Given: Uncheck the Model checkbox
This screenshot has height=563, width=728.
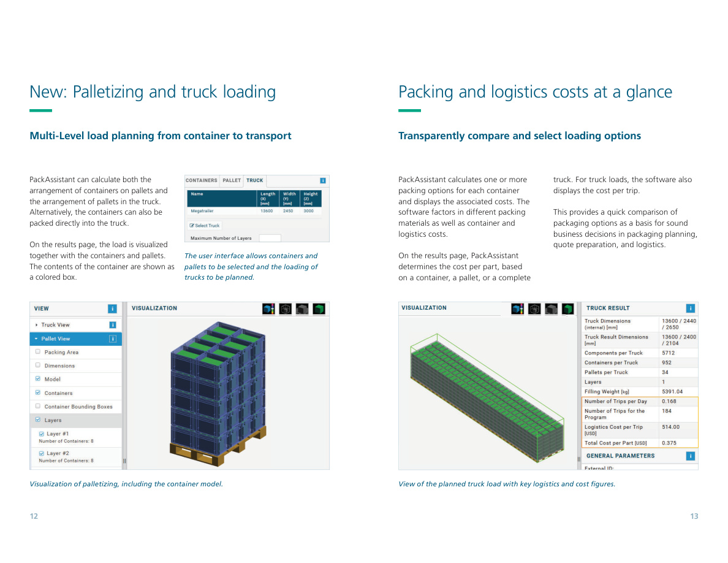Looking at the screenshot, I should pyautogui.click(x=38, y=378).
